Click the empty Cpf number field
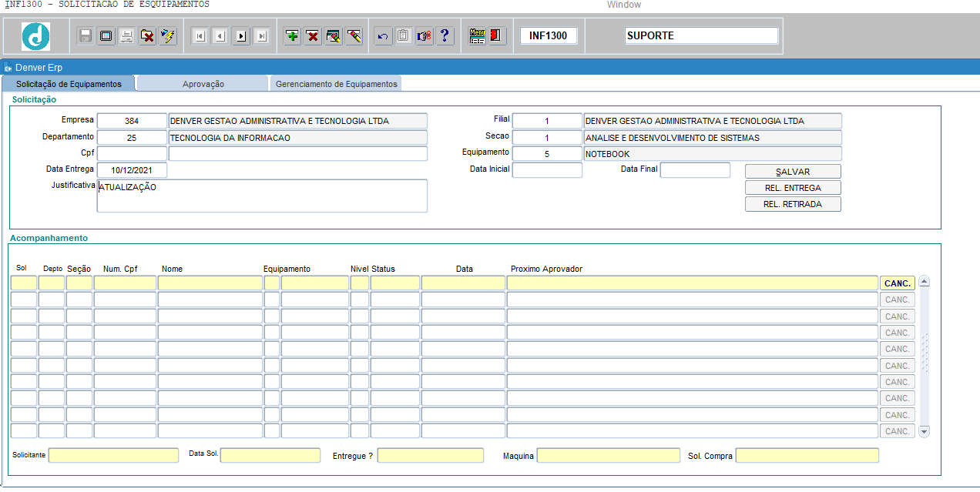 pyautogui.click(x=132, y=154)
